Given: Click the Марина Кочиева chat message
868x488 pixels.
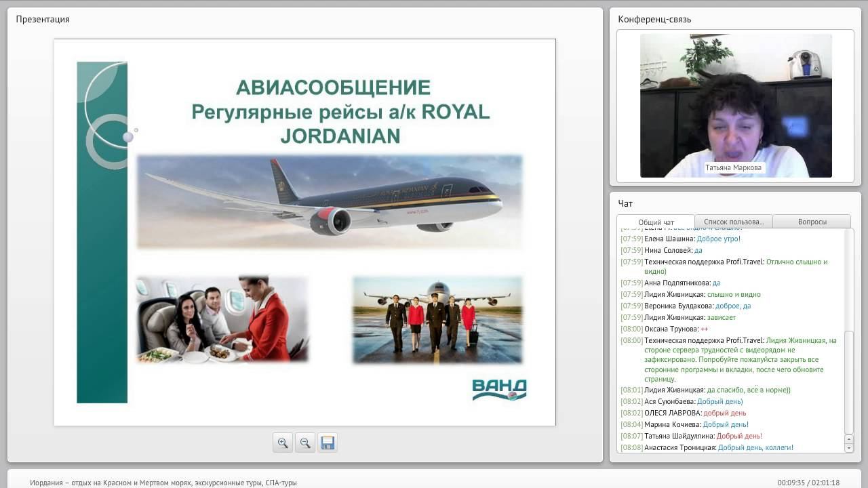Looking at the screenshot, I should [684, 424].
